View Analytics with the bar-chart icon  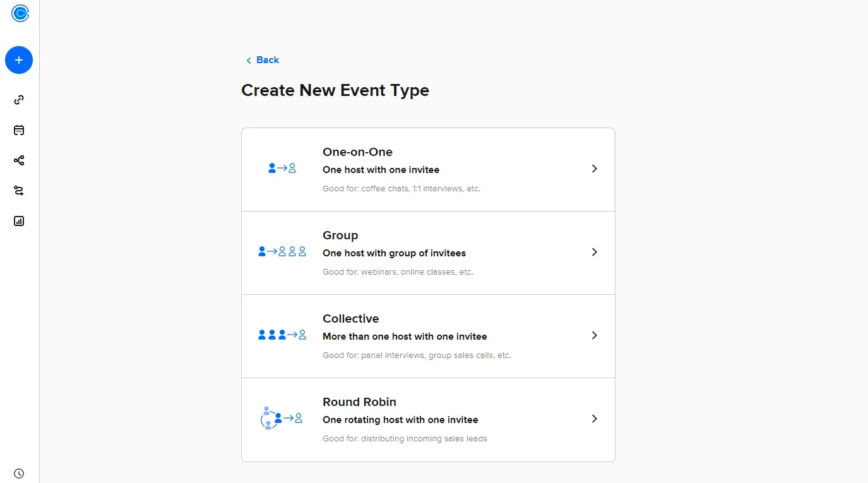tap(18, 221)
